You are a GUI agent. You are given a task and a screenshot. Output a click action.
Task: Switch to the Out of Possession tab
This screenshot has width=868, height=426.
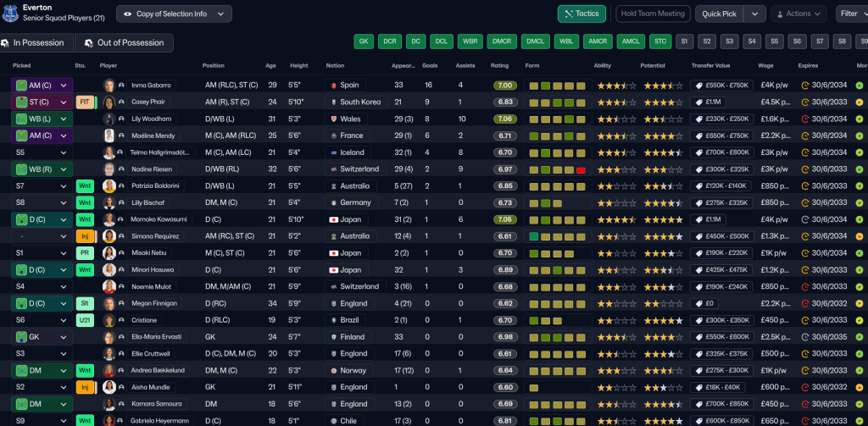click(x=124, y=42)
